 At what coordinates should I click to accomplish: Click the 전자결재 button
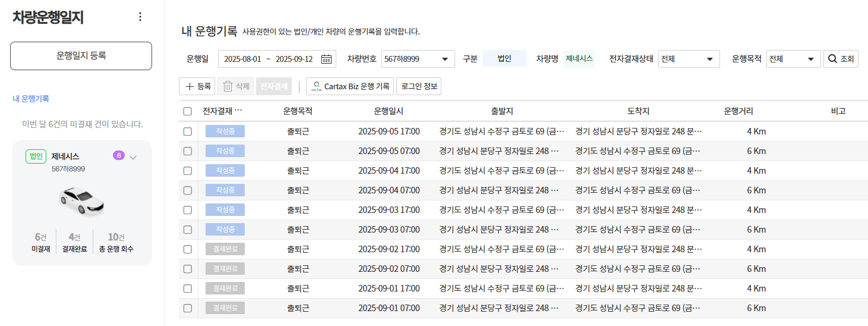coord(274,86)
